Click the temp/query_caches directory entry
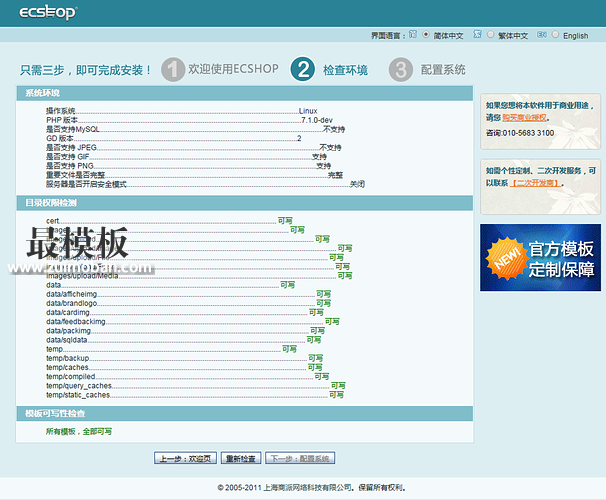The image size is (606, 500). click(x=79, y=386)
